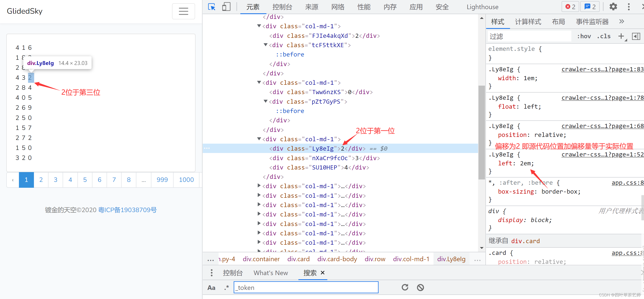644x299 pixels.
Task: Click the blue issues count badge
Action: pyautogui.click(x=590, y=7)
